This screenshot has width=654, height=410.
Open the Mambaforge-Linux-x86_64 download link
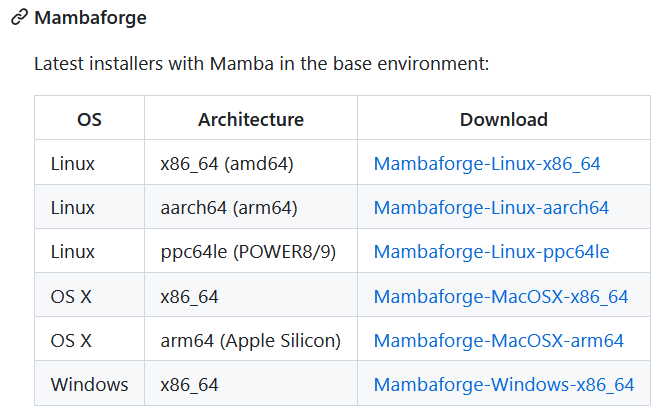[486, 163]
